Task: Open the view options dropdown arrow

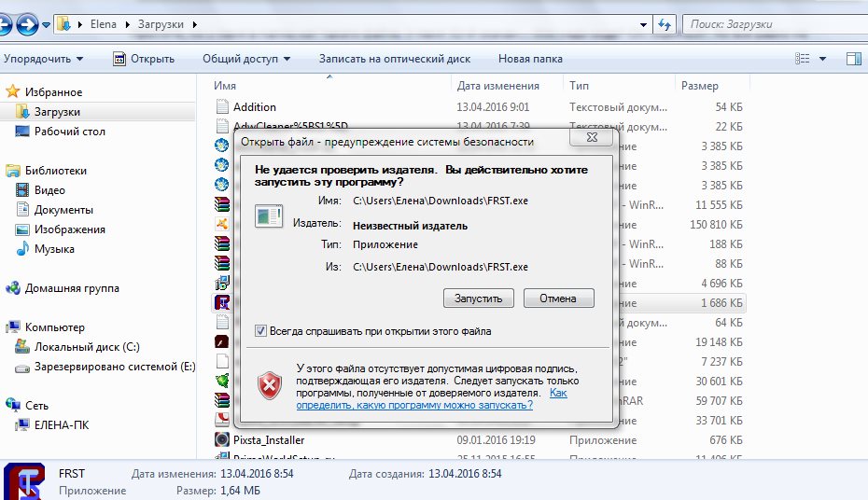Action: tap(822, 59)
